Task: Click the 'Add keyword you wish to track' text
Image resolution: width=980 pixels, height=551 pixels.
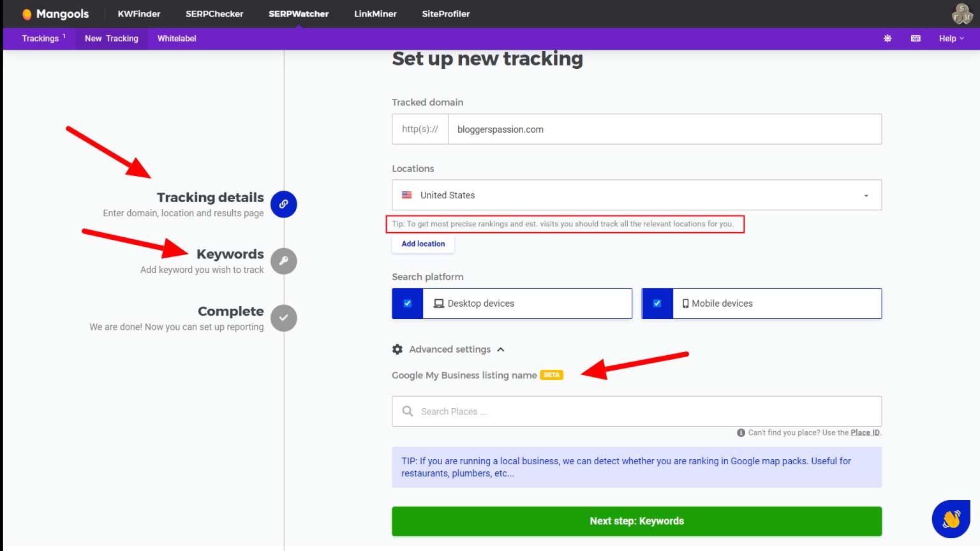Action: 202,270
